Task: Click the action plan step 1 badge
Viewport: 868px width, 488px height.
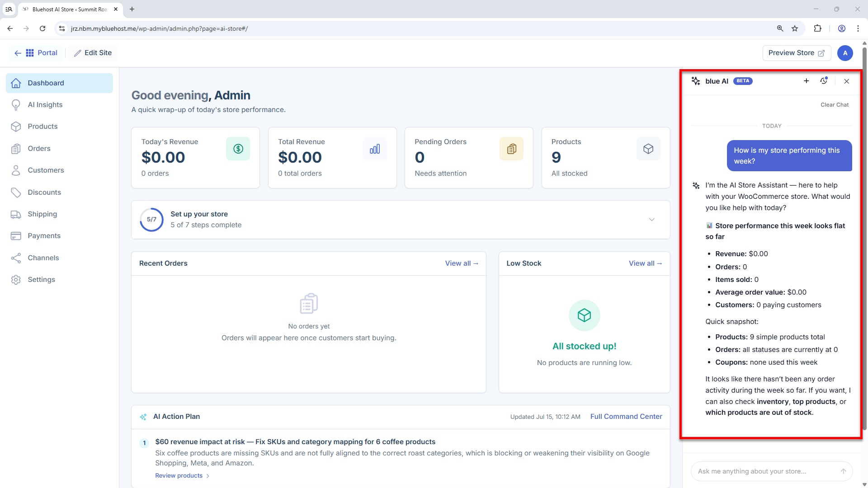Action: [144, 443]
